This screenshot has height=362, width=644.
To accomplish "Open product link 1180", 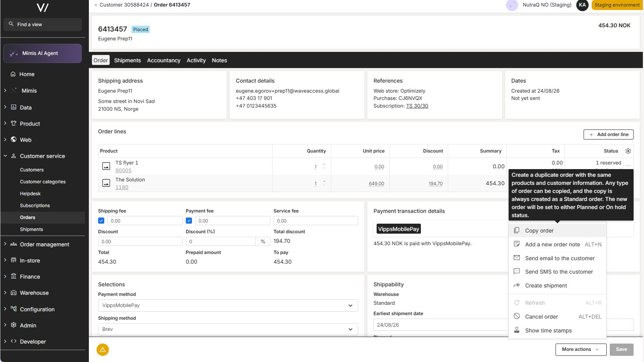I will pos(122,188).
